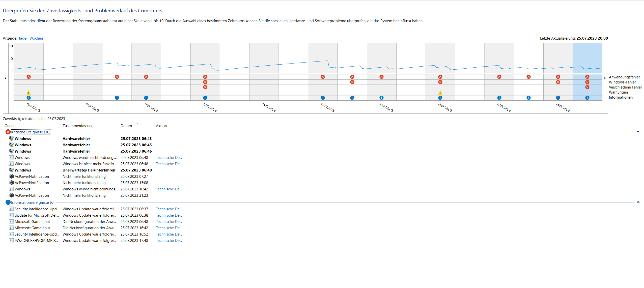Collapse the Informationsereignisse group chevron

638,202
